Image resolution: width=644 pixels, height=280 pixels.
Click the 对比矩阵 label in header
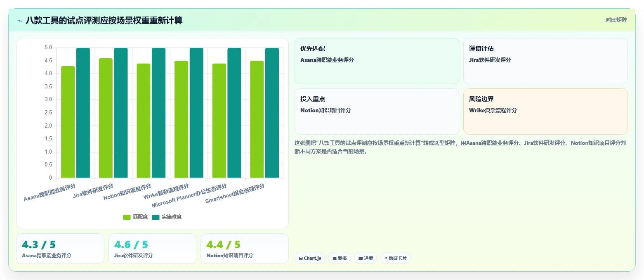(x=616, y=20)
